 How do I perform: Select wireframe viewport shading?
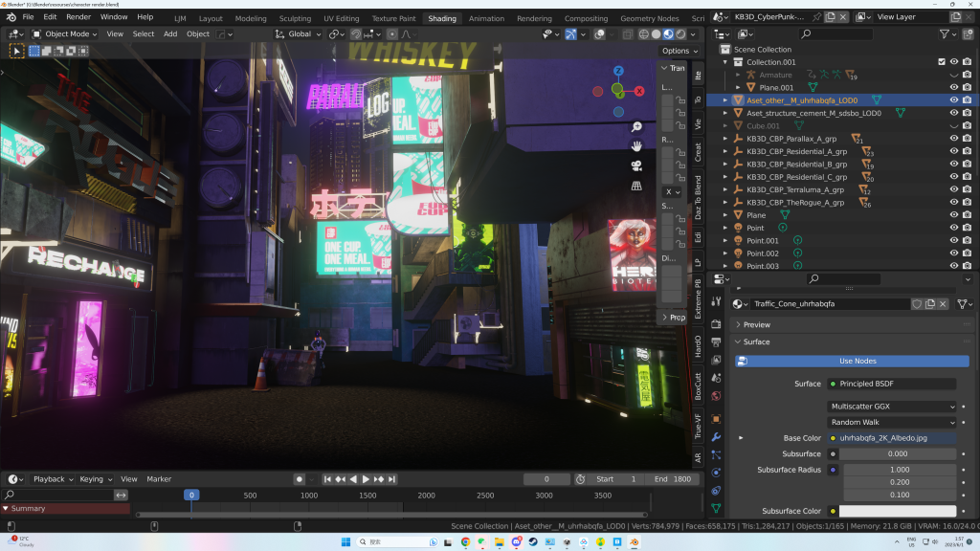click(x=644, y=34)
